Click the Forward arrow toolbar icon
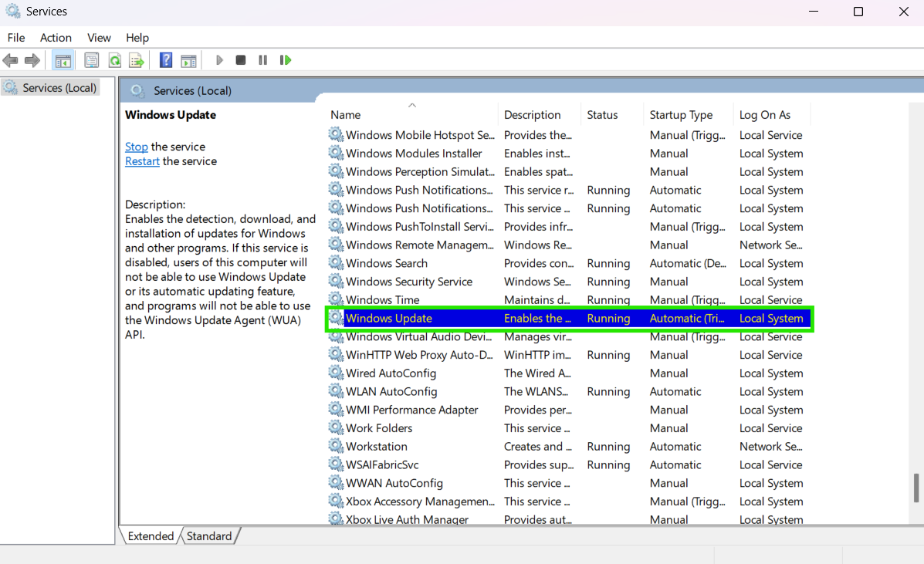 tap(32, 60)
